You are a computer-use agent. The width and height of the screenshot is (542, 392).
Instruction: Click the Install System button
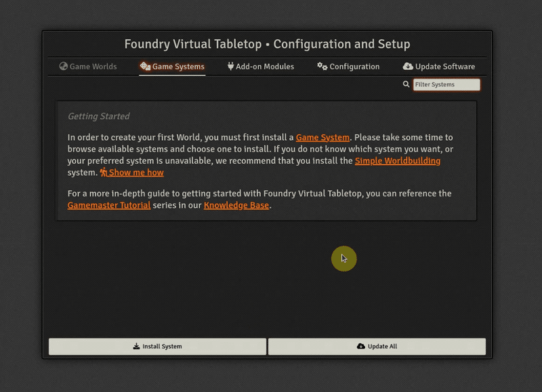[158, 347]
